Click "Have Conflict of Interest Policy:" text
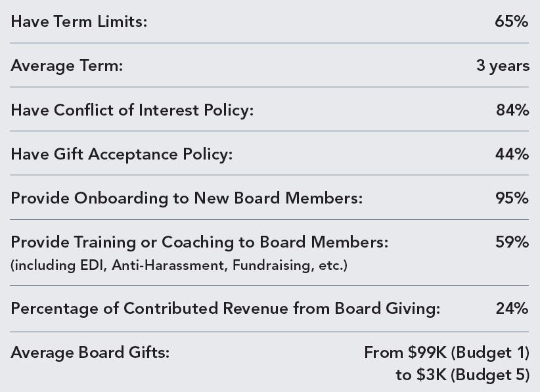The width and height of the screenshot is (540, 392). (132, 110)
